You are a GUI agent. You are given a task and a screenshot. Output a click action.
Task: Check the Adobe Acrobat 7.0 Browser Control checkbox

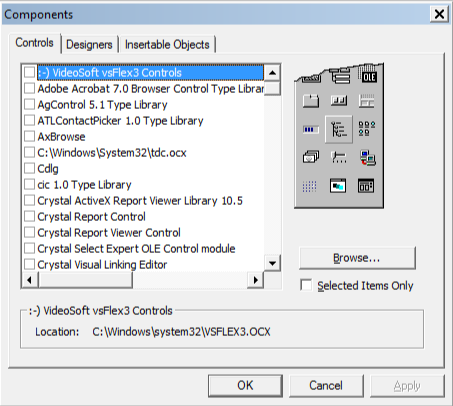coord(30,88)
